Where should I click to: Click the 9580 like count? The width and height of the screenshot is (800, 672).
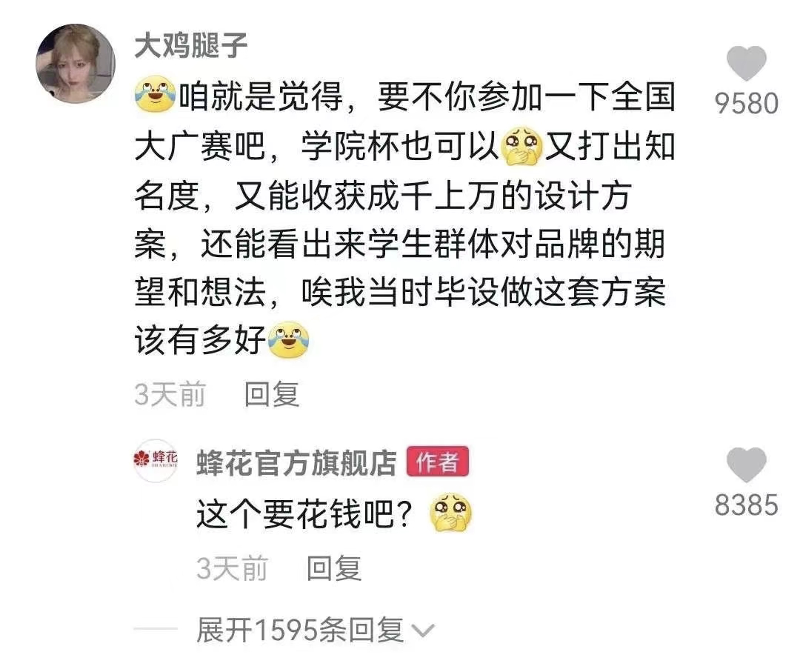coord(747,104)
